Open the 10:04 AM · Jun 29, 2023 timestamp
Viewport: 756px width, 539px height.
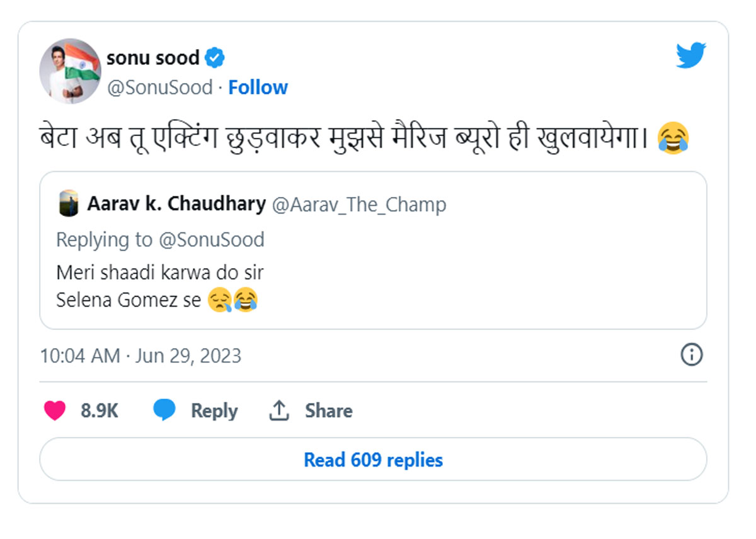pos(140,356)
